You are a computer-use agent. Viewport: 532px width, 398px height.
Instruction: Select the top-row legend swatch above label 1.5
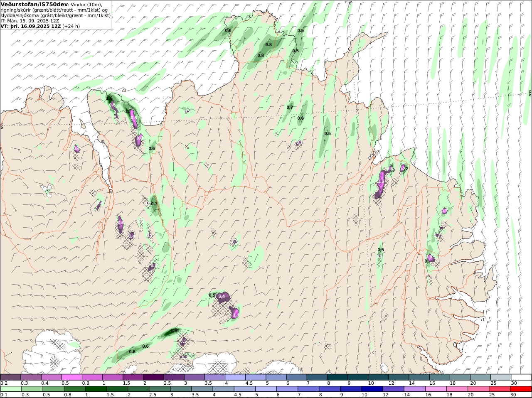coord(133,377)
